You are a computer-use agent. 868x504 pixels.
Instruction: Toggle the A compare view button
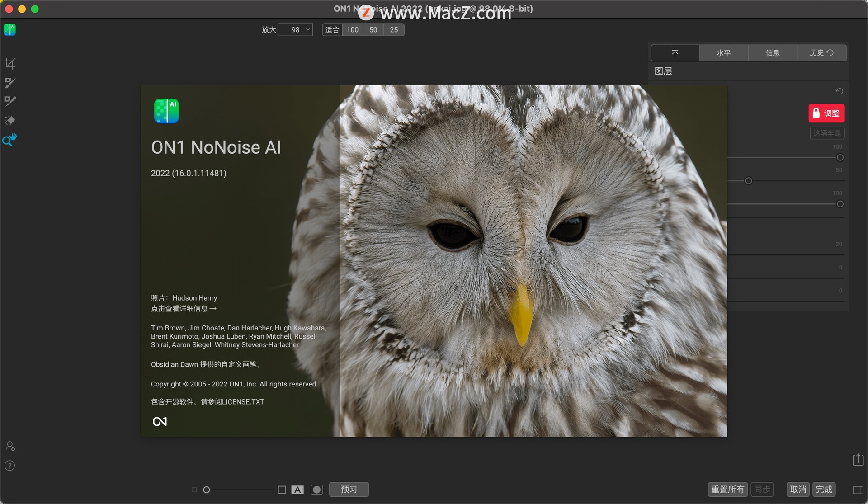(297, 490)
